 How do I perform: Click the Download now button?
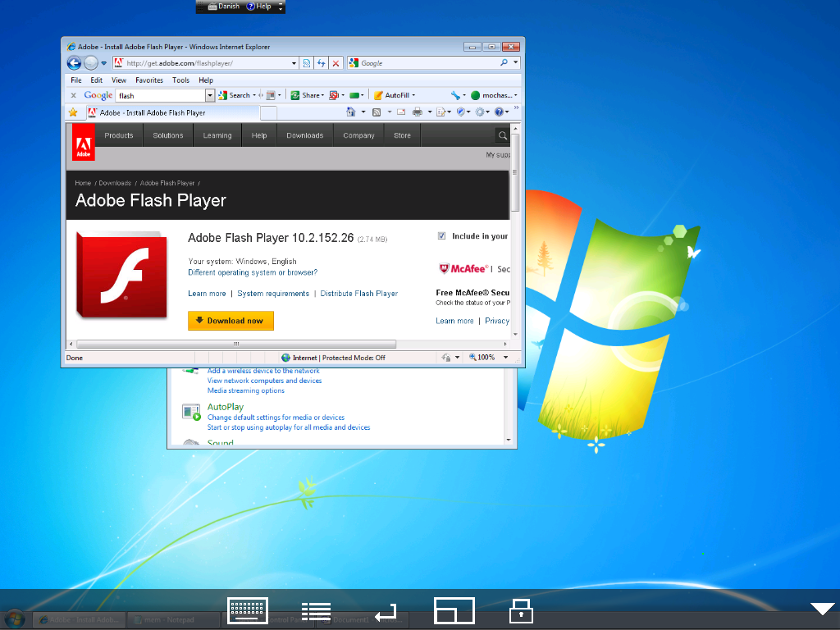(x=231, y=321)
